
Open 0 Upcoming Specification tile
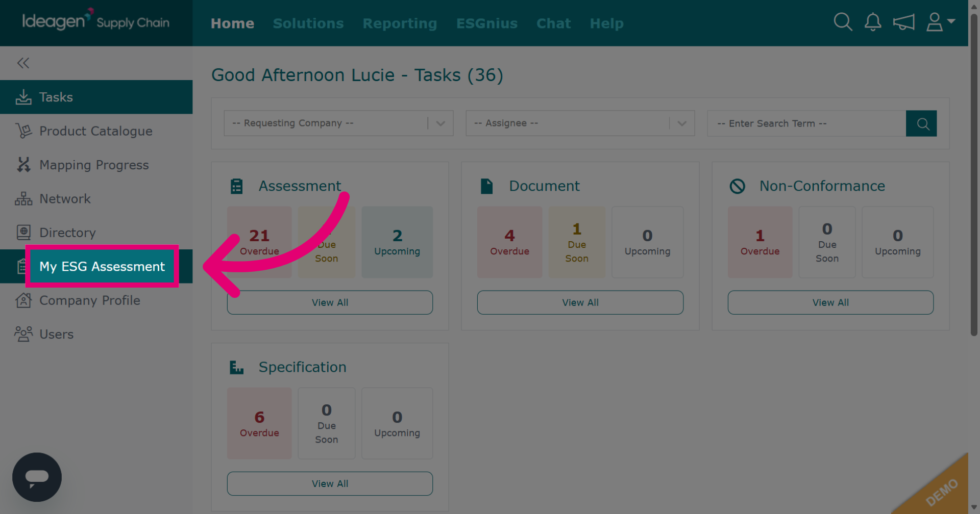point(397,423)
